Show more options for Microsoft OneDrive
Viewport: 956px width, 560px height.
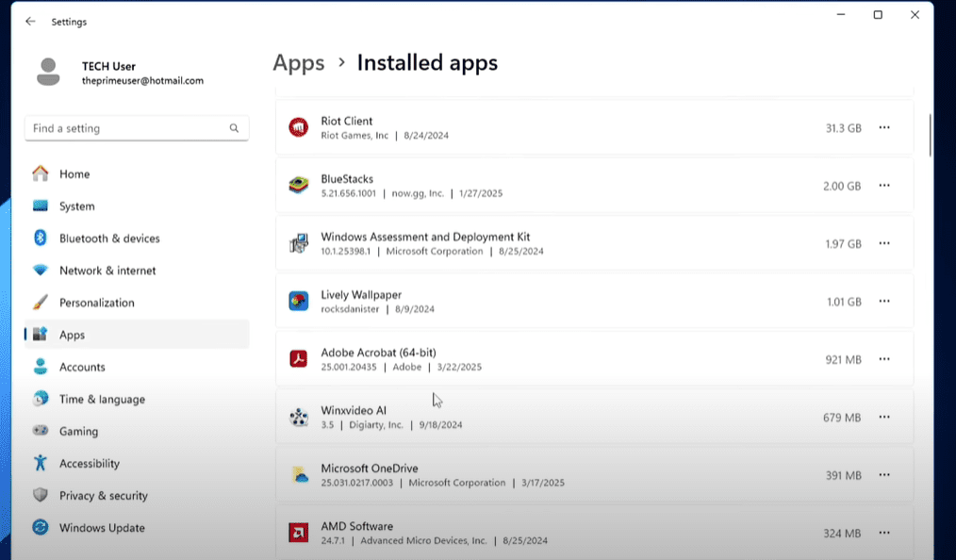click(x=883, y=475)
